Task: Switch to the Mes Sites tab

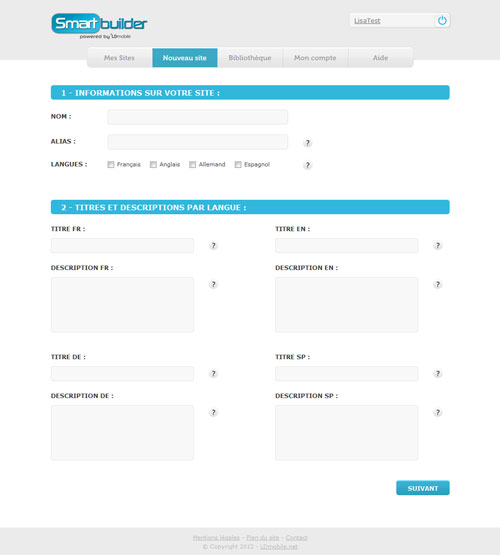Action: [x=120, y=58]
